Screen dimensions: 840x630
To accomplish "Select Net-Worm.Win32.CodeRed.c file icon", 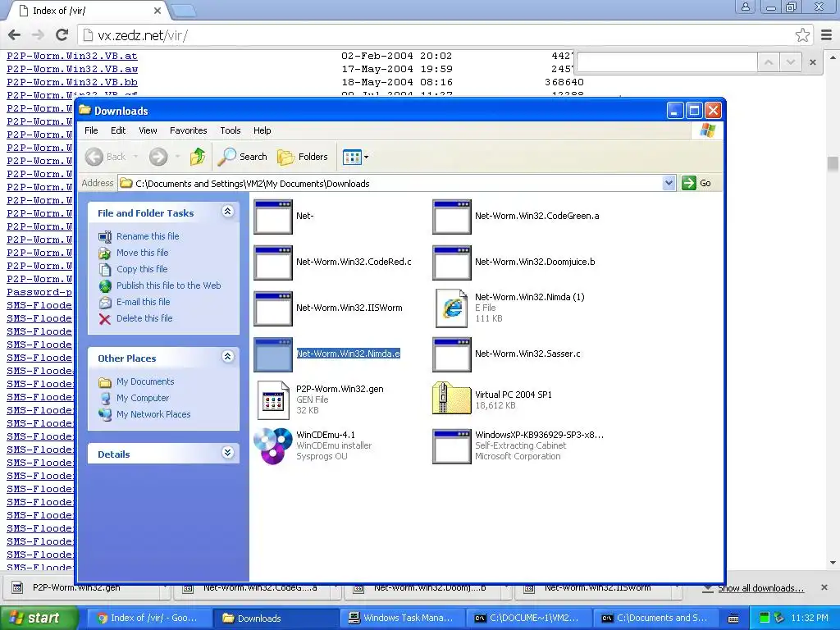I will [272, 262].
